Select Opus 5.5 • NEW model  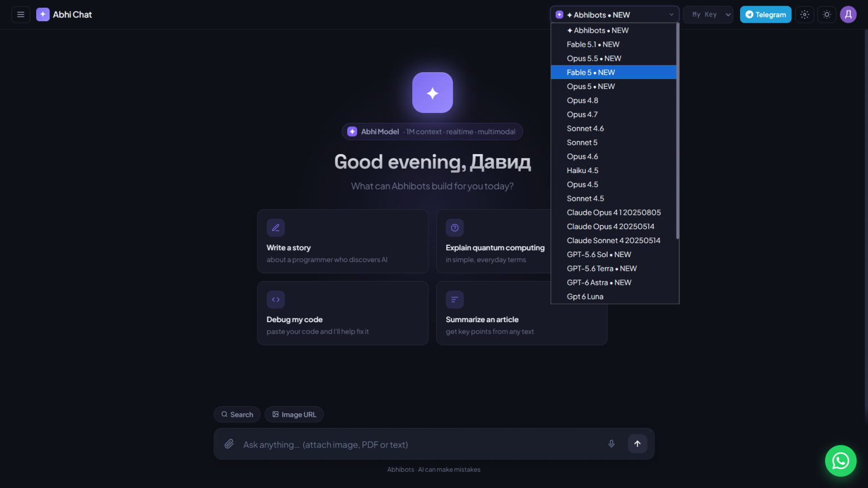pos(613,58)
